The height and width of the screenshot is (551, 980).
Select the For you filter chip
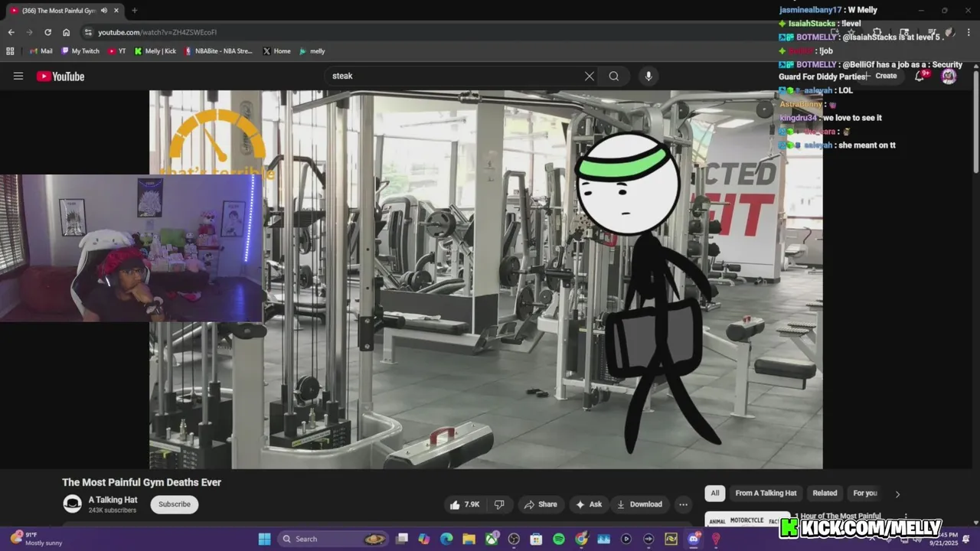(865, 494)
